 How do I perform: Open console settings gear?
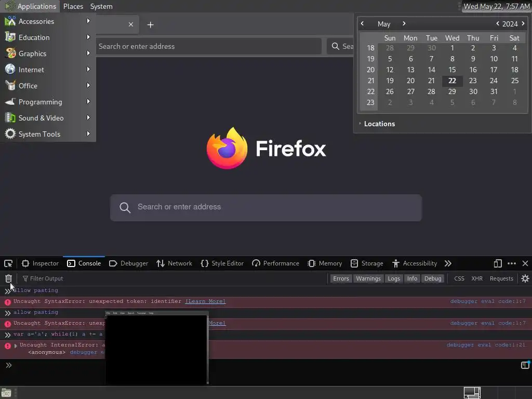point(525,278)
